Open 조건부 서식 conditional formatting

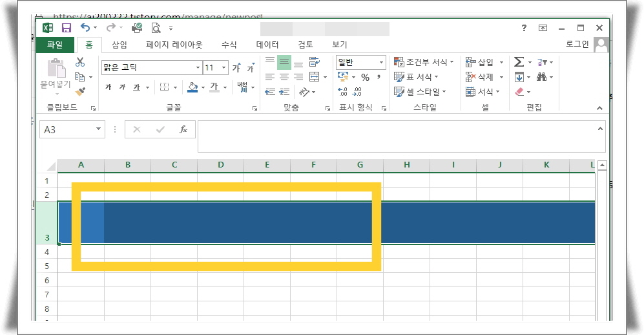point(424,62)
